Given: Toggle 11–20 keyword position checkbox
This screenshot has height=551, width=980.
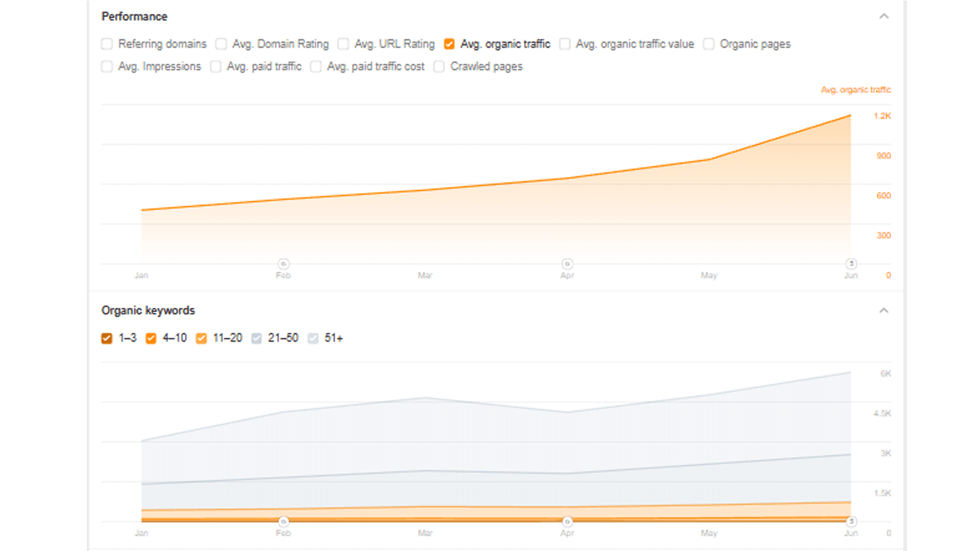Looking at the screenshot, I should click(x=202, y=338).
